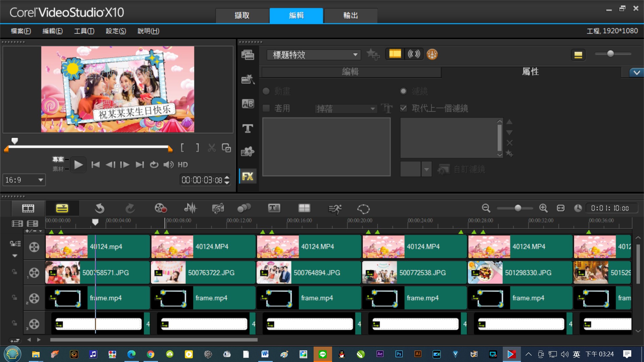
Task: Click the library thumbnail size slider
Action: click(613, 54)
